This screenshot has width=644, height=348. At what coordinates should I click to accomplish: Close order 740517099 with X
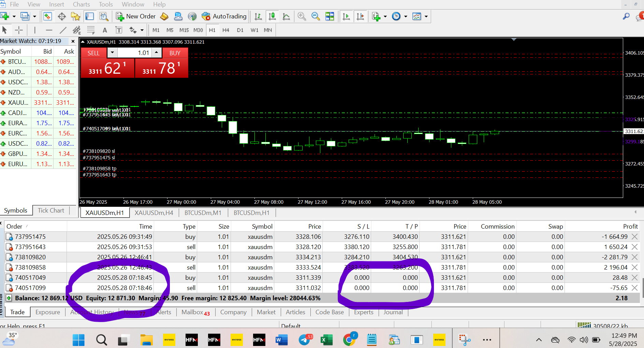(x=635, y=288)
